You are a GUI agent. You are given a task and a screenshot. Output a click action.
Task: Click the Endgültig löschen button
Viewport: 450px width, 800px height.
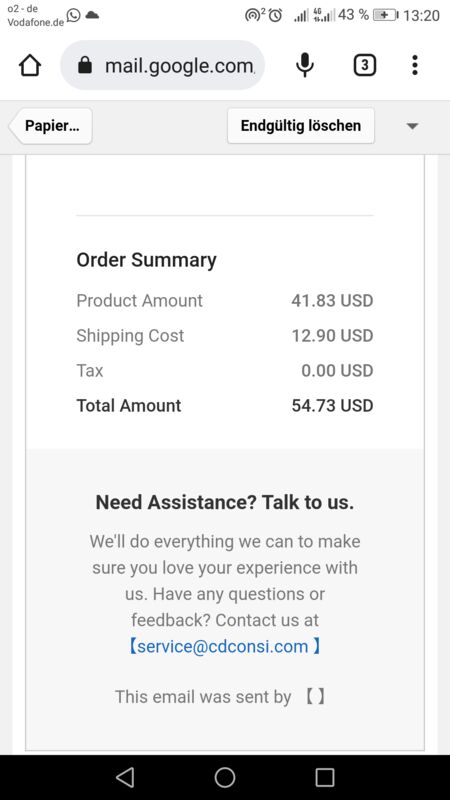point(301,126)
